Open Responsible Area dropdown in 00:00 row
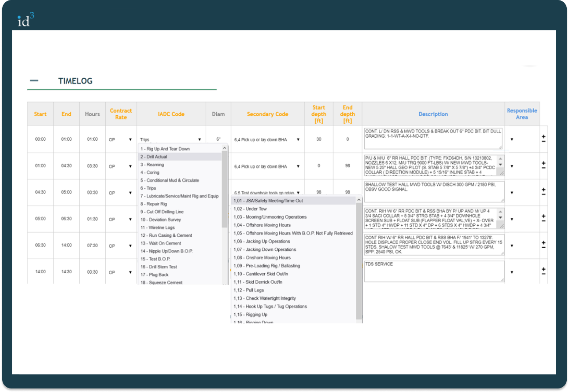Screen dimensions: 569x392 coord(512,139)
